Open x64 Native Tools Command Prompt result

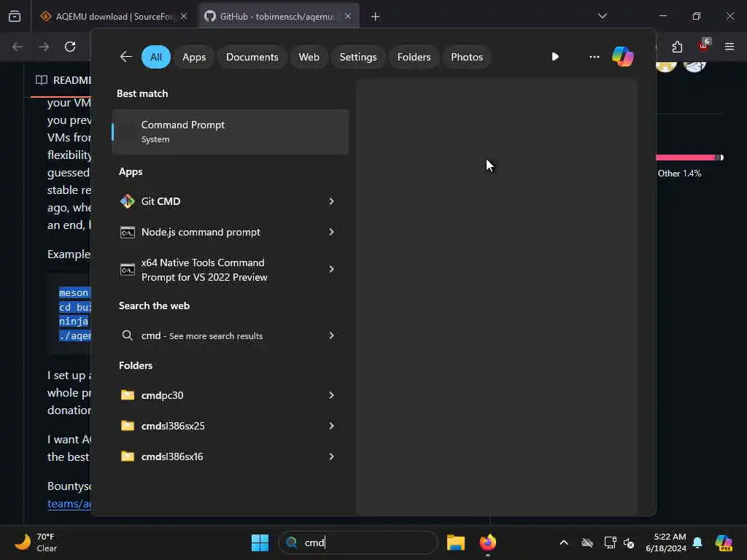click(230, 270)
